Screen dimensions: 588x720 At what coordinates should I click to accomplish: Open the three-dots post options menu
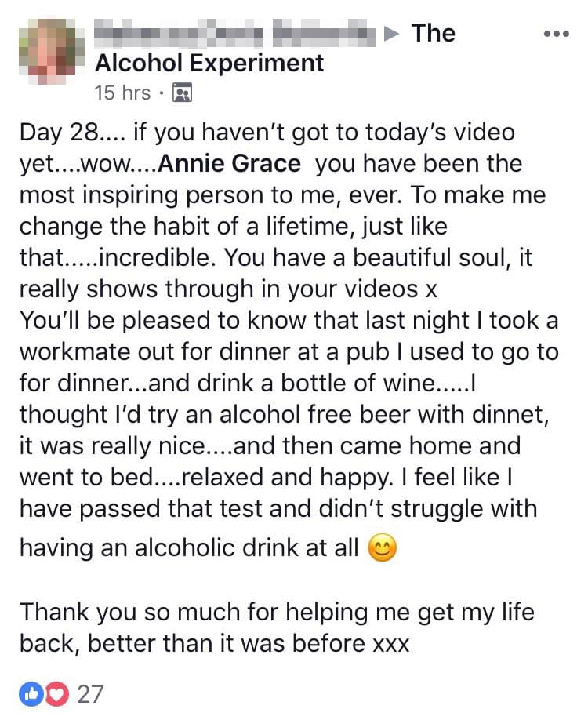coord(556,34)
